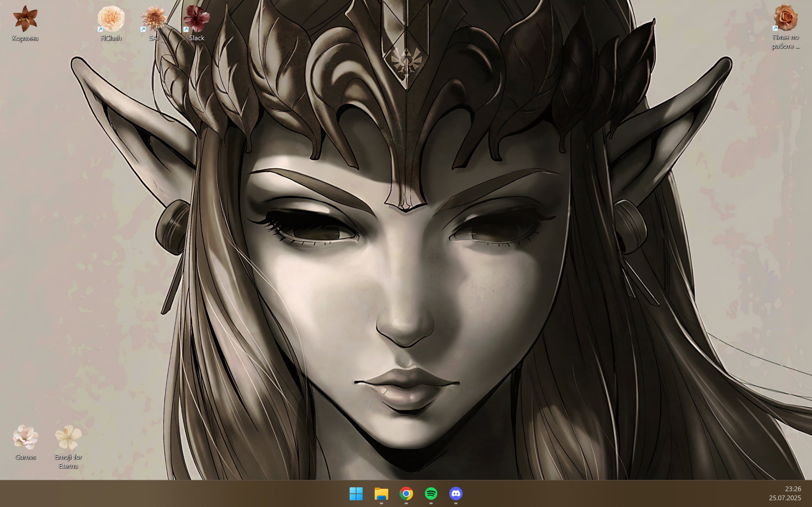
Task: Switch to Google Chrome on the taskbar
Action: (x=406, y=494)
